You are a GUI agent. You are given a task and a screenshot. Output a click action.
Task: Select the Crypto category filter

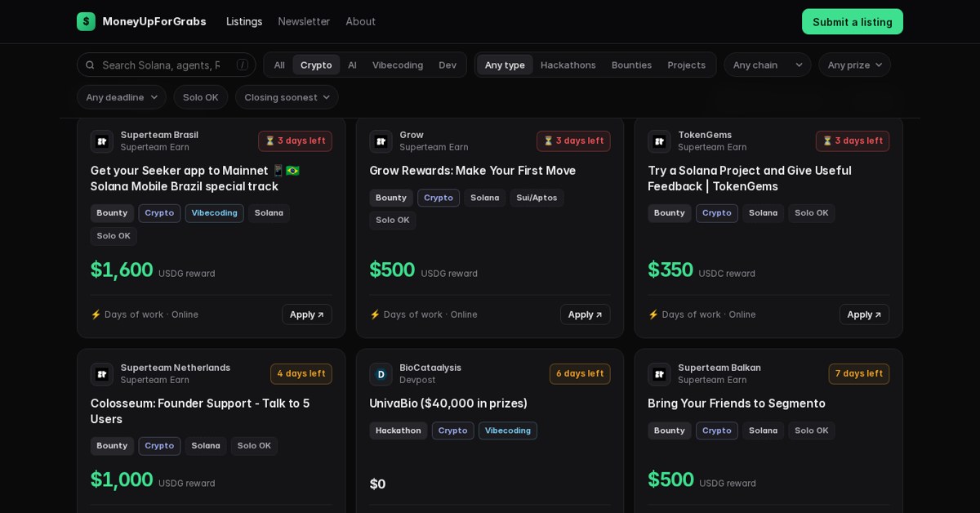[x=316, y=65]
